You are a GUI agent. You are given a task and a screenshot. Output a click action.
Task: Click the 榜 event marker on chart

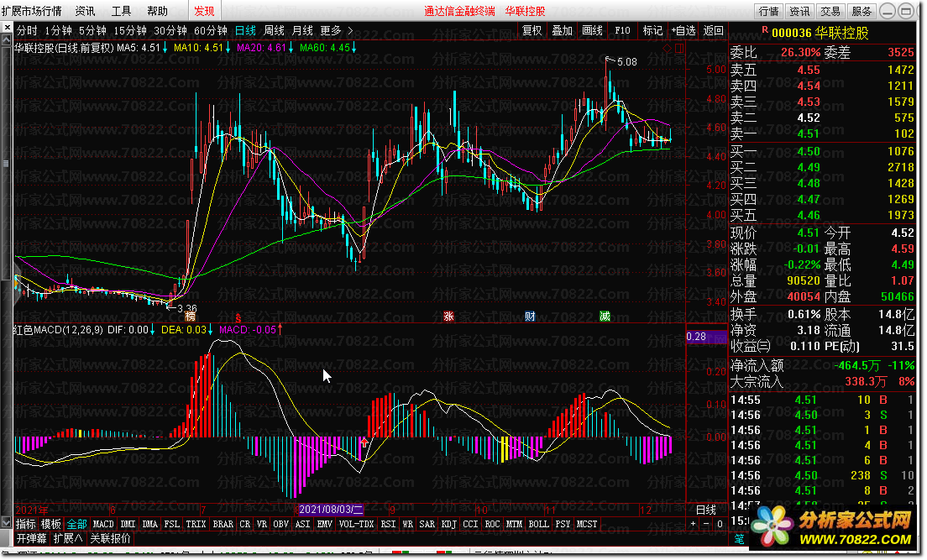tap(190, 317)
